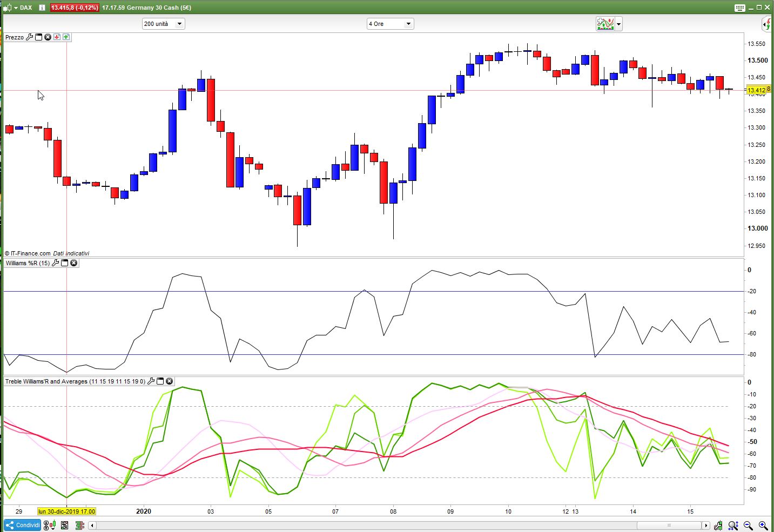774x532 pixels.
Task: Click the red price change 13.415,8 badge
Action: pyautogui.click(x=75, y=8)
